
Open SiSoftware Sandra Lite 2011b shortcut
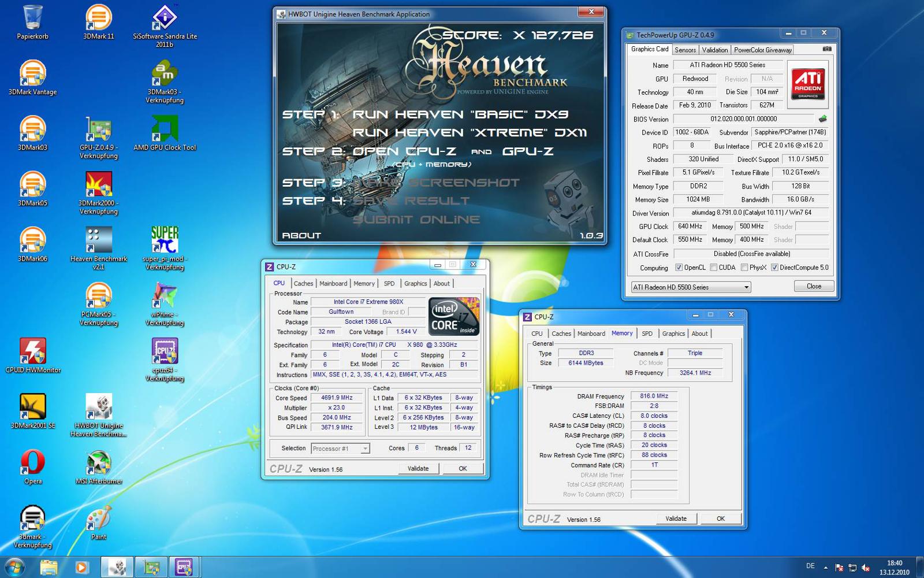[x=165, y=25]
